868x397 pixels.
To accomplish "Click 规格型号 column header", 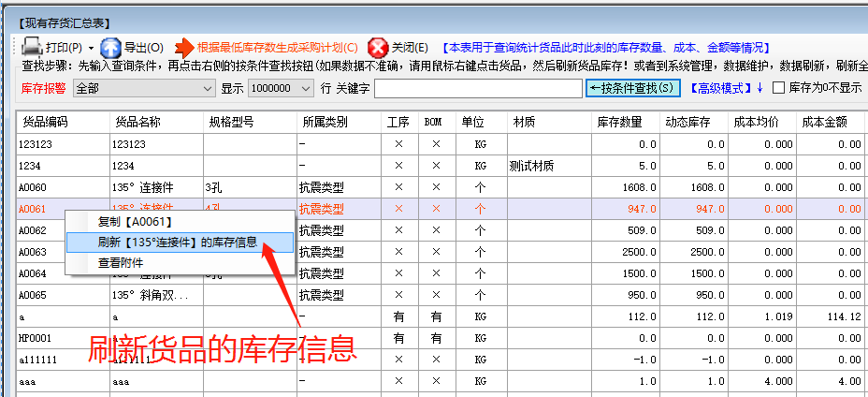I will click(x=251, y=123).
